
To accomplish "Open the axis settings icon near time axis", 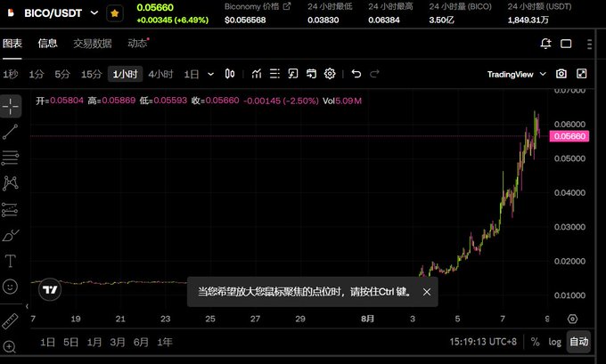I will click(572, 319).
